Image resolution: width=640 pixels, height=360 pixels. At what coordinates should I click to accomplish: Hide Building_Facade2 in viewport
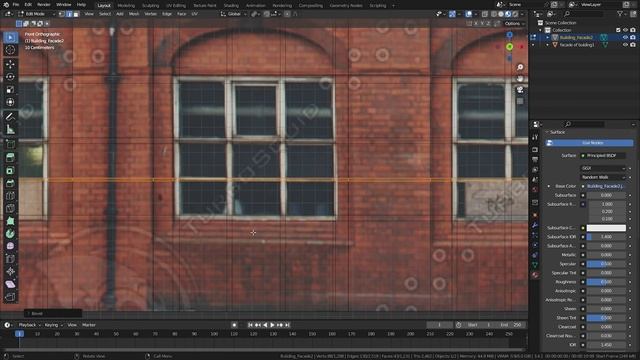coord(625,38)
